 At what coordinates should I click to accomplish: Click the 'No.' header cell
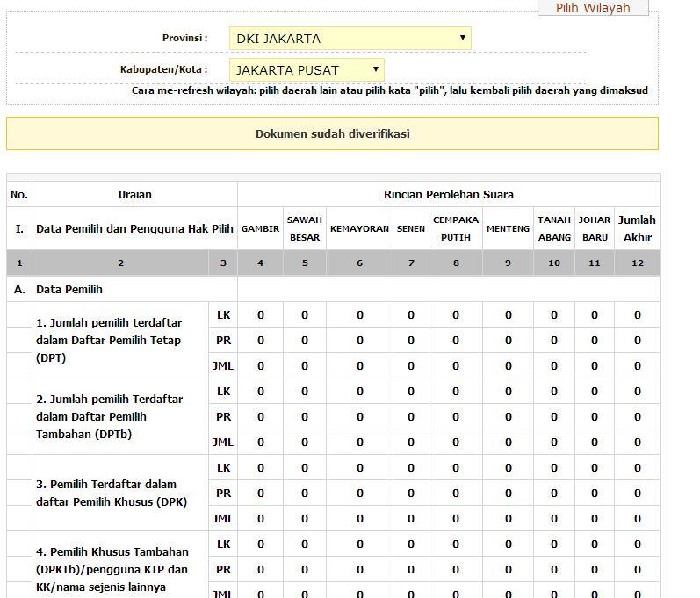(19, 195)
